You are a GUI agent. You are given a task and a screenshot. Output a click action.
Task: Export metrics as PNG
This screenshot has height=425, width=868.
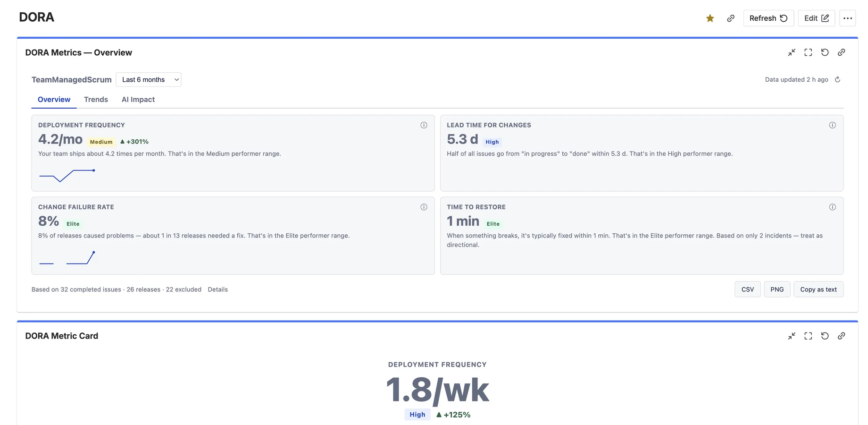tap(777, 289)
